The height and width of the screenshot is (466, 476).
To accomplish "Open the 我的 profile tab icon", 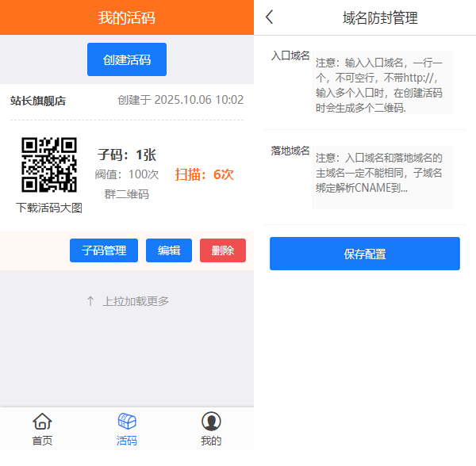I will click(x=211, y=422).
